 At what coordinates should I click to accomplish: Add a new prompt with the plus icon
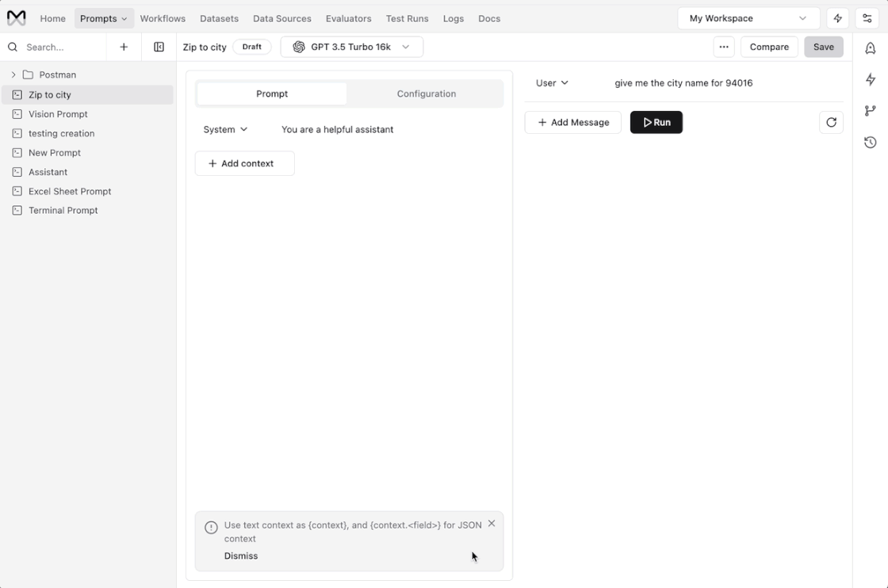pyautogui.click(x=124, y=47)
